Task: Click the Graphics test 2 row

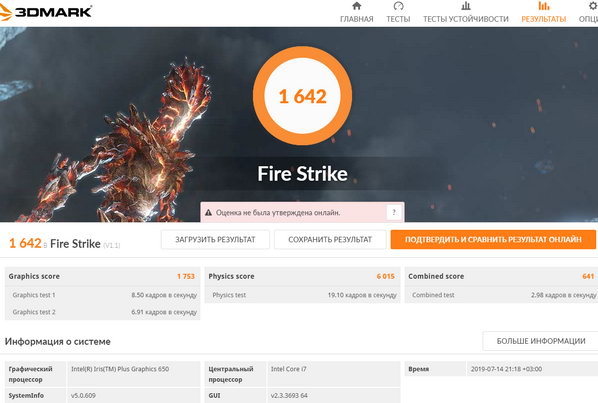Action: [x=103, y=312]
